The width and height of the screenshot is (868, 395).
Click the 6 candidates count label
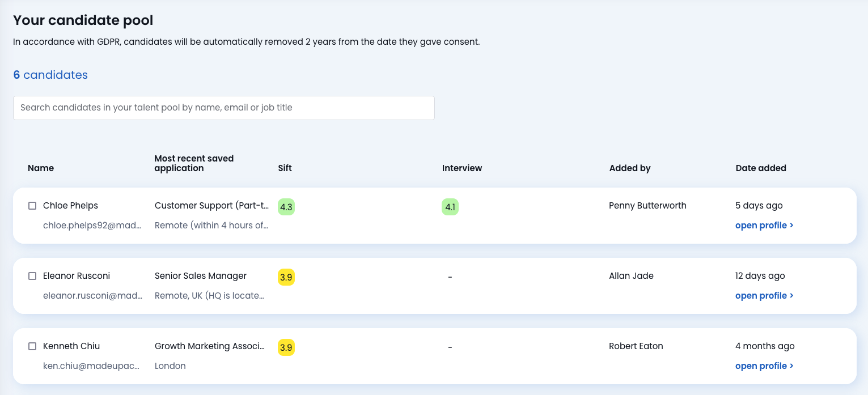(x=50, y=75)
